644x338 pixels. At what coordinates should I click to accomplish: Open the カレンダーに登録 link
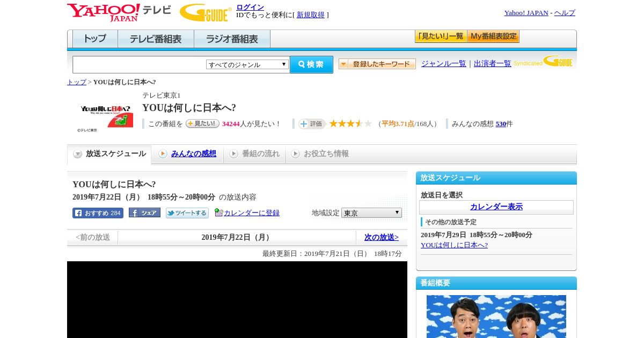(252, 213)
